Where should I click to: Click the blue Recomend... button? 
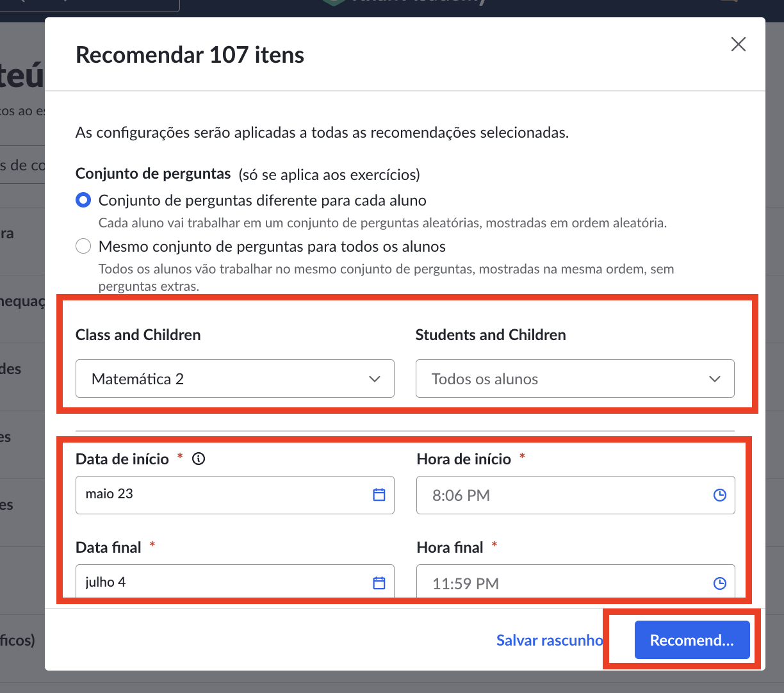pos(692,640)
